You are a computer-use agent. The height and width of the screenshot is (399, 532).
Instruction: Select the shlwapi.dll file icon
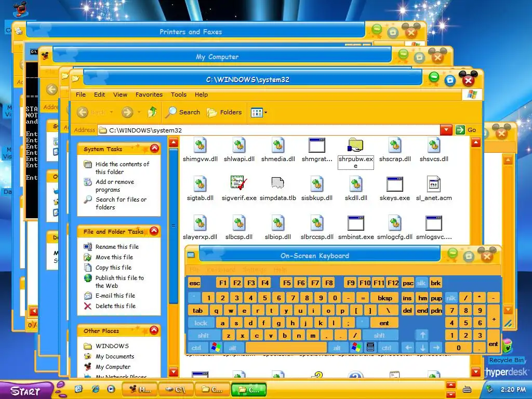(239, 145)
